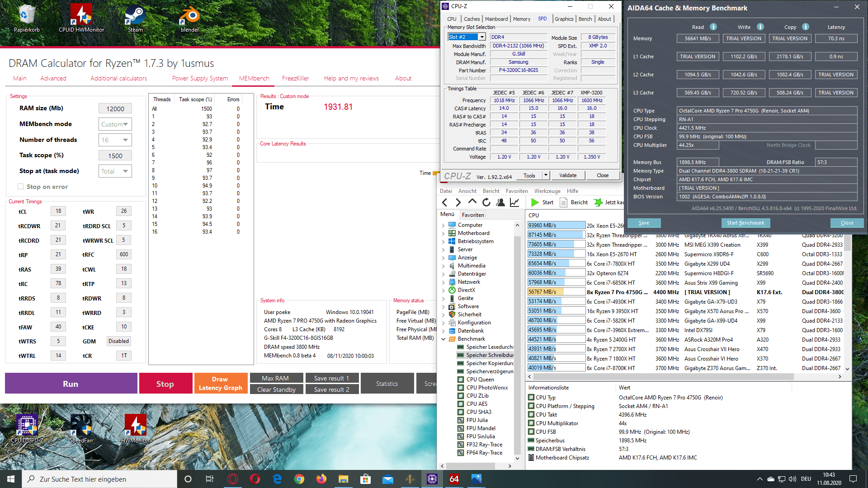Click the AIDA64 tree horizontal scrollbar
The image size is (868, 488).
476,466
